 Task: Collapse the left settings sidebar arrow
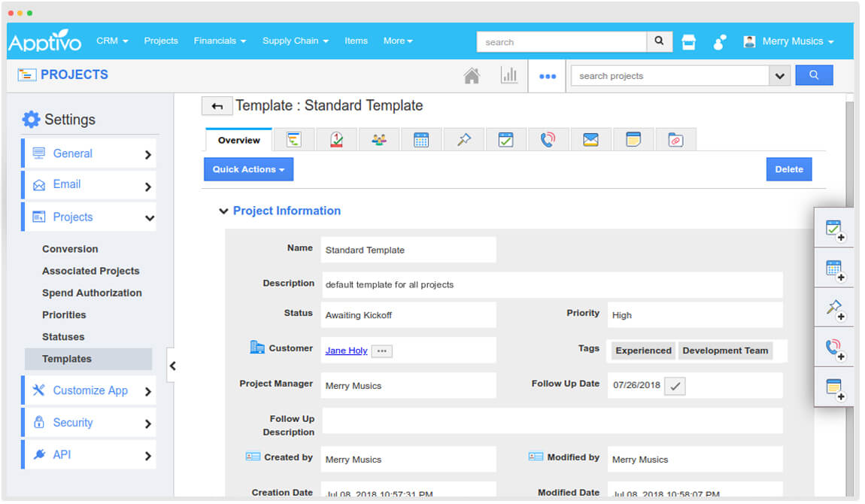[x=174, y=366]
